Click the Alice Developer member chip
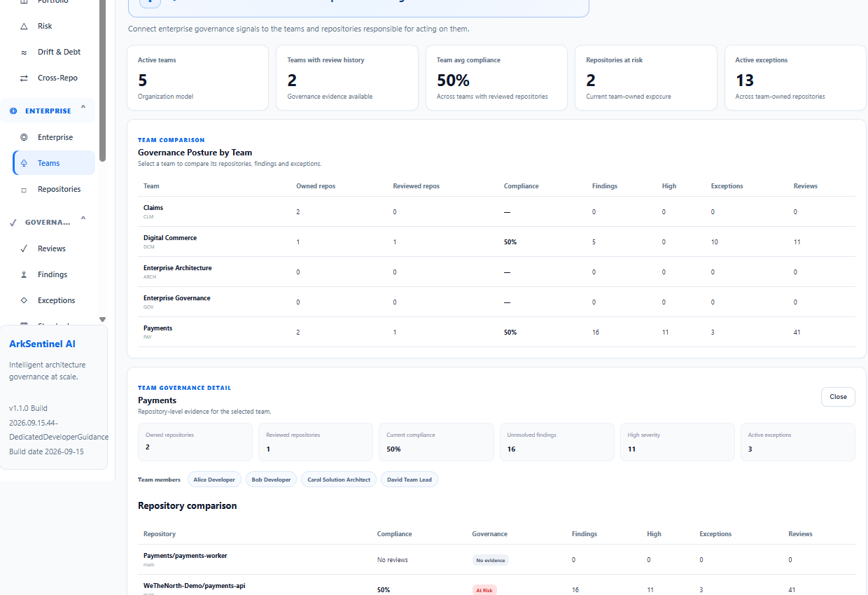 pyautogui.click(x=215, y=479)
